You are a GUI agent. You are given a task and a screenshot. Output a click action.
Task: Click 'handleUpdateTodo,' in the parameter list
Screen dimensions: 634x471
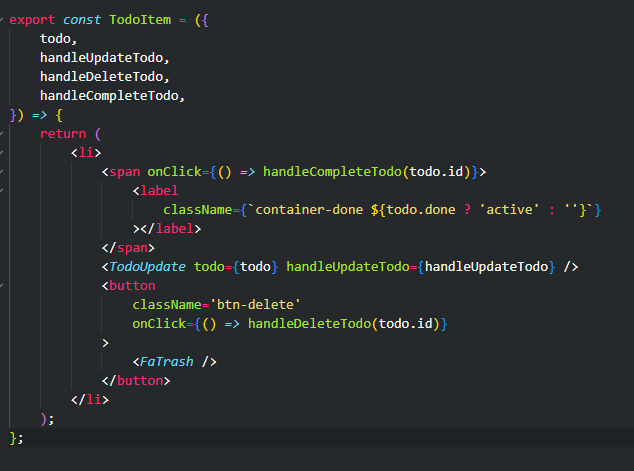pos(104,58)
